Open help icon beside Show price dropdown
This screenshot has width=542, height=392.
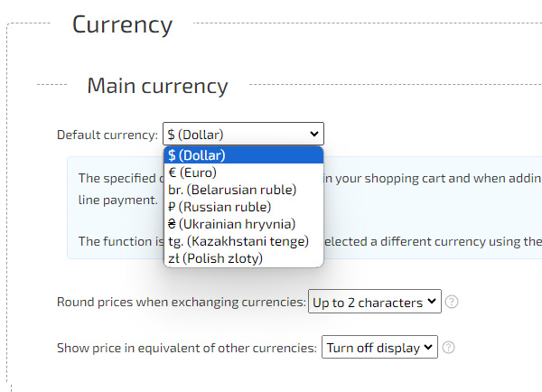coord(449,347)
